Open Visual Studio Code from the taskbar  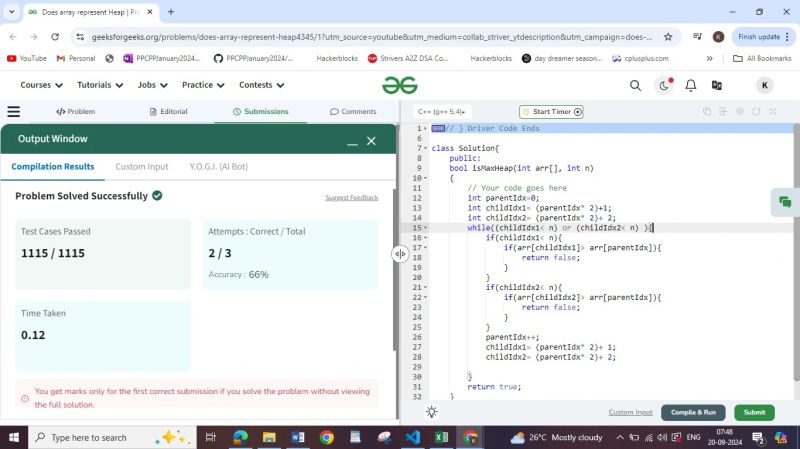412,437
